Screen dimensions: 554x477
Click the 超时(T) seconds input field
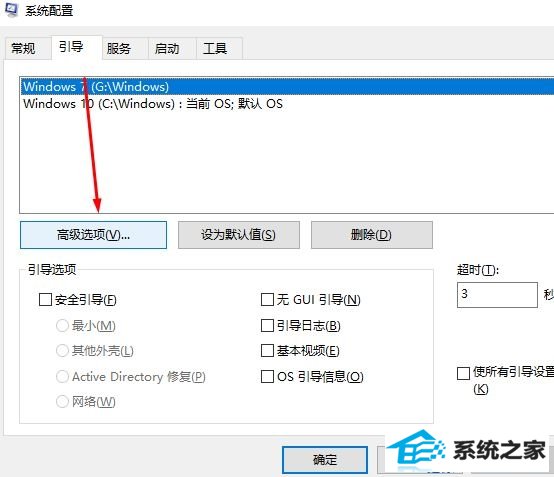pyautogui.click(x=497, y=295)
